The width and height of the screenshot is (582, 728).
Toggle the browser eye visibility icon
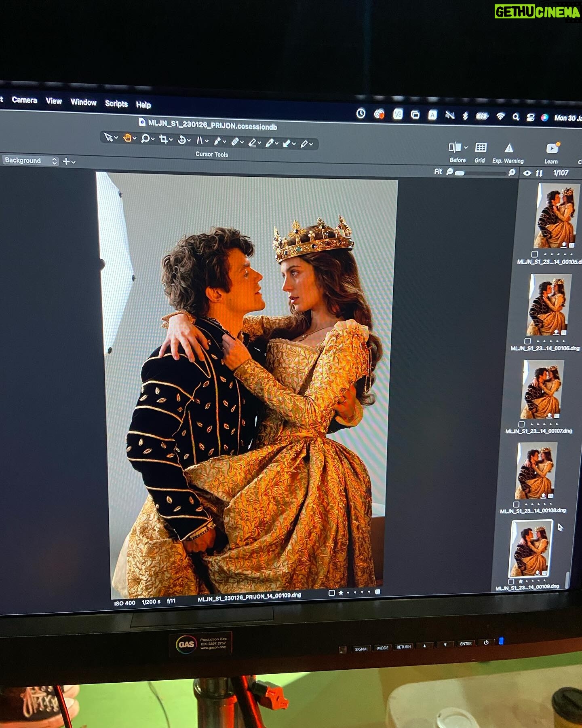coord(527,173)
